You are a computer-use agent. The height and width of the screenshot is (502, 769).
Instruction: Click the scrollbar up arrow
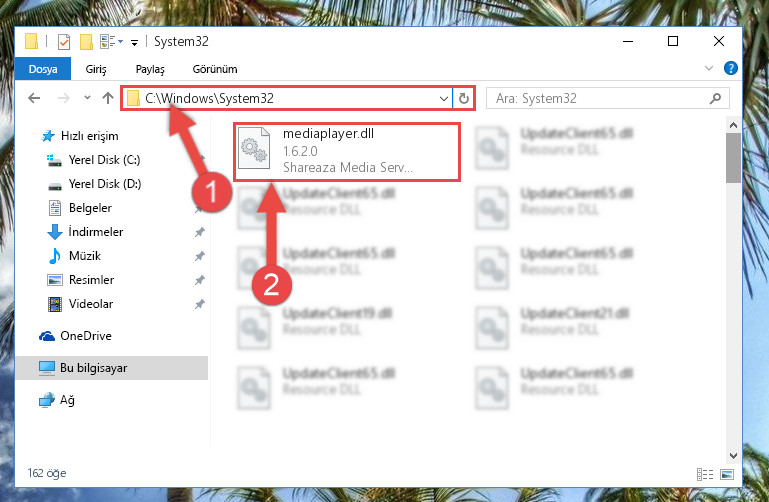tap(733, 126)
